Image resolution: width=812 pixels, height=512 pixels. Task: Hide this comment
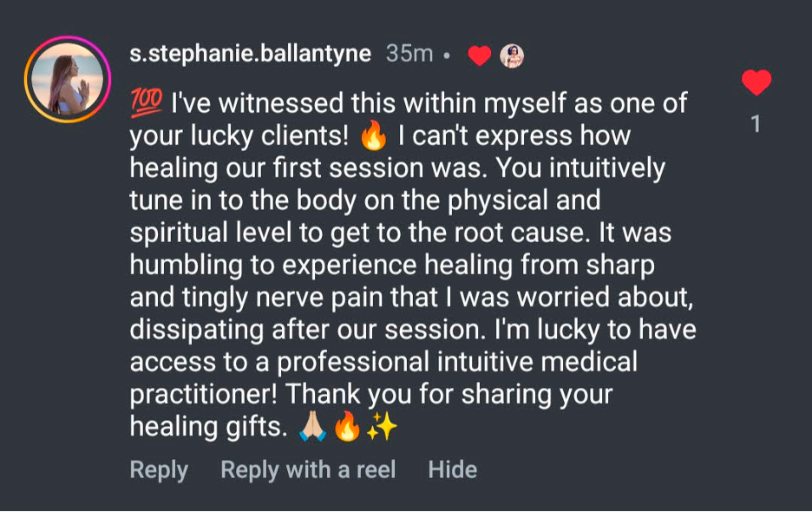(x=452, y=469)
